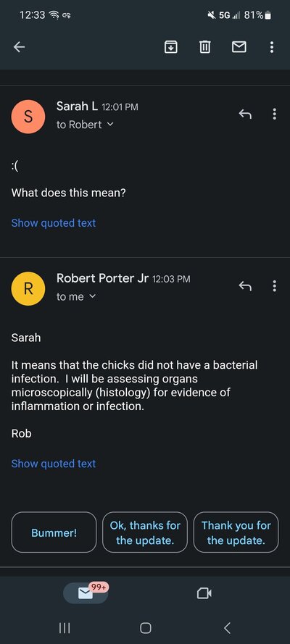Expand recipient details next to 'to Robert'
This screenshot has width=290, height=644.
[x=109, y=125]
